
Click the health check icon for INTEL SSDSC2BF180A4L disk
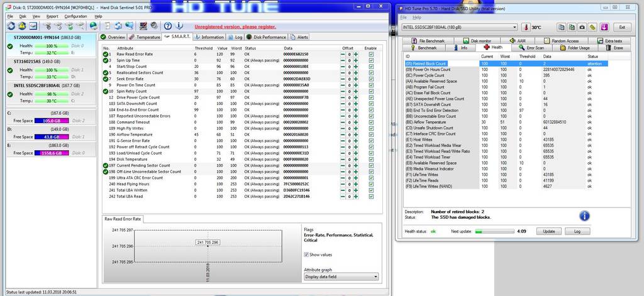click(10, 94)
